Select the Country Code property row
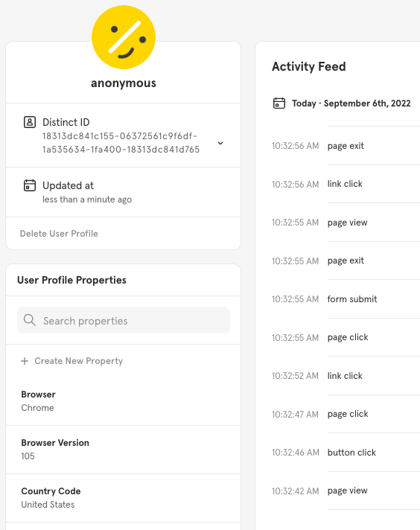The height and width of the screenshot is (530, 420). 124,498
